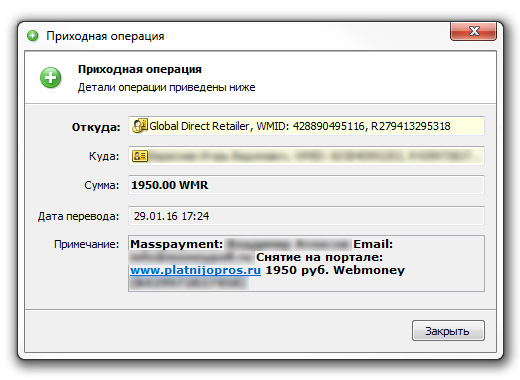Open the www.platnijopros.ru link
The height and width of the screenshot is (380, 520).
click(195, 270)
